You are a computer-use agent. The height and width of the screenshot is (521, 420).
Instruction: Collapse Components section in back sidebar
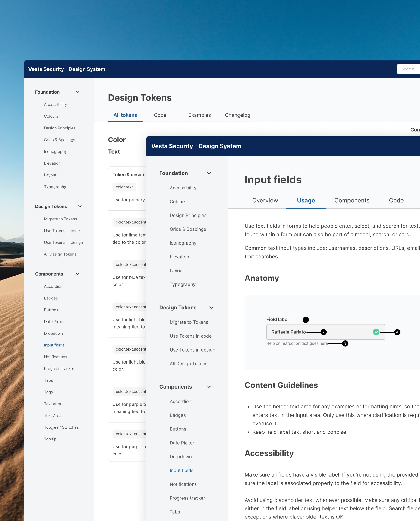point(77,274)
